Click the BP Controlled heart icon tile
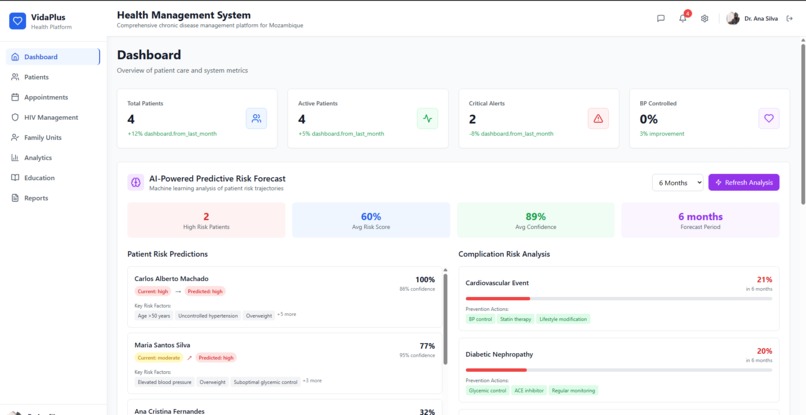This screenshot has height=415, width=806. [x=768, y=118]
